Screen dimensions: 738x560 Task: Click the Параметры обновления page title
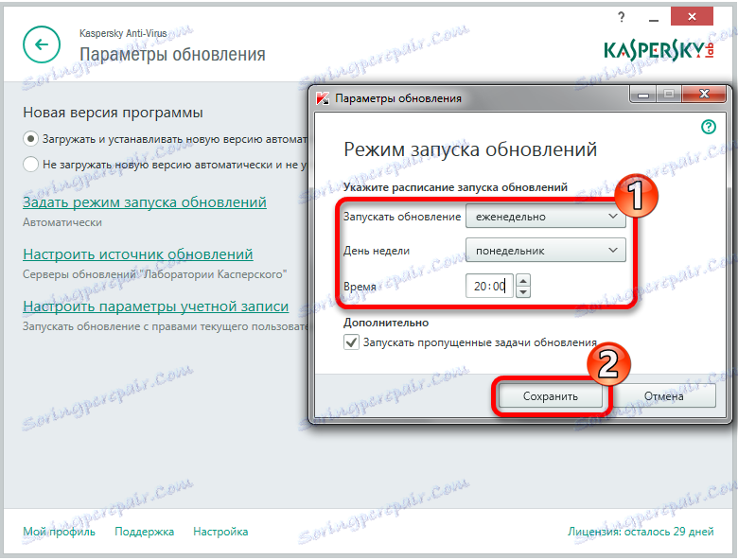172,55
